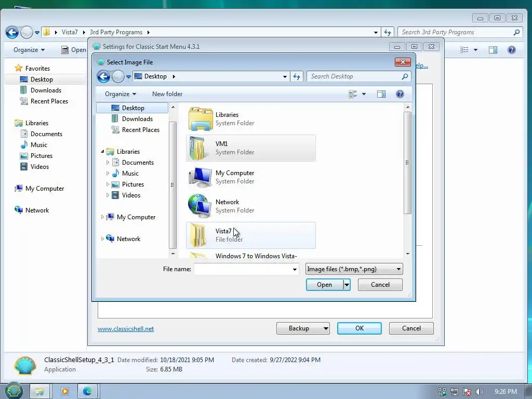Viewport: 532px width, 399px height.
Task: Toggle the preview pane in Select Image File dialog
Action: 381,94
